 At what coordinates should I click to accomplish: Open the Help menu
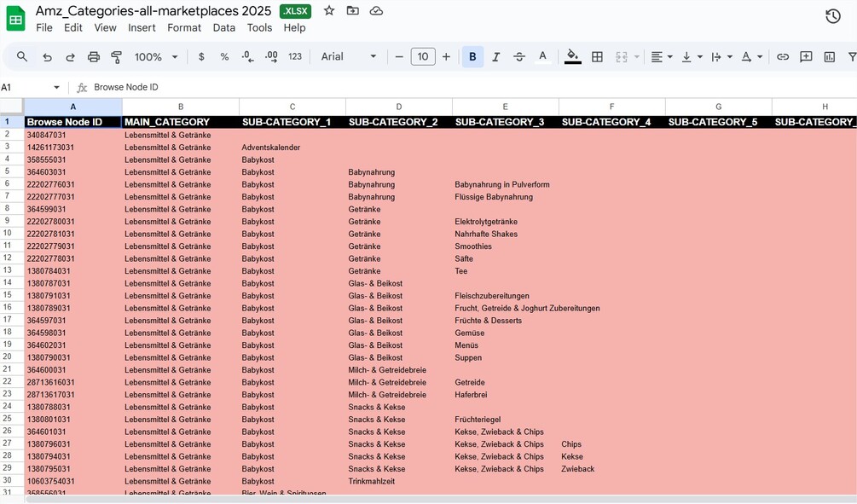point(294,27)
